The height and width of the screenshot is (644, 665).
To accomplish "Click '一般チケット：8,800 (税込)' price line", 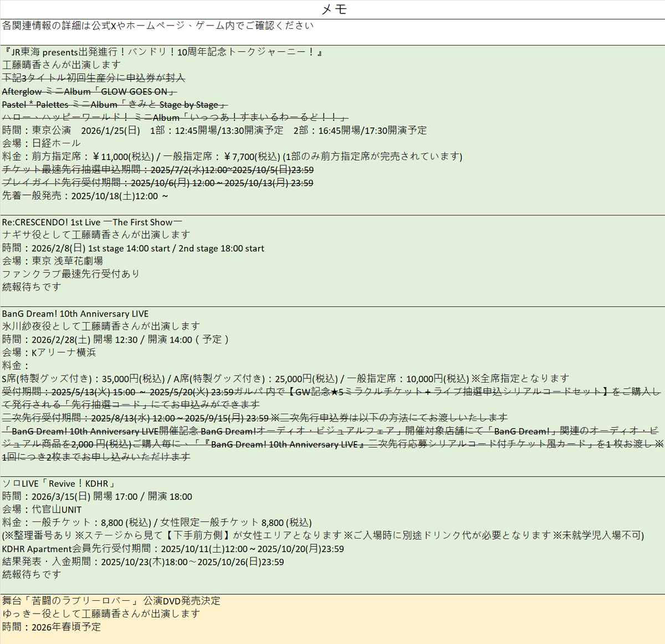I will tap(157, 523).
